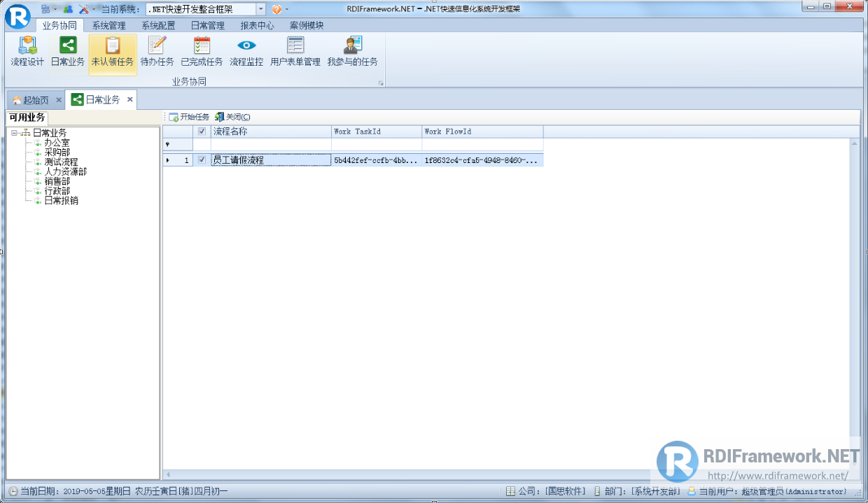
Task: Check the 员工请假流程 row checkbox
Action: coord(202,160)
